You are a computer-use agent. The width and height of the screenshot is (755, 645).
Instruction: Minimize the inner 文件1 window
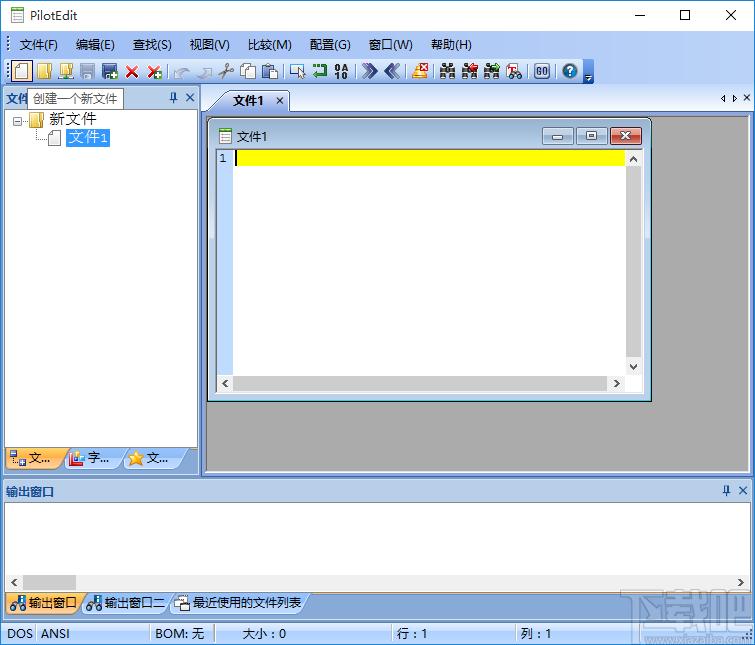pyautogui.click(x=558, y=136)
